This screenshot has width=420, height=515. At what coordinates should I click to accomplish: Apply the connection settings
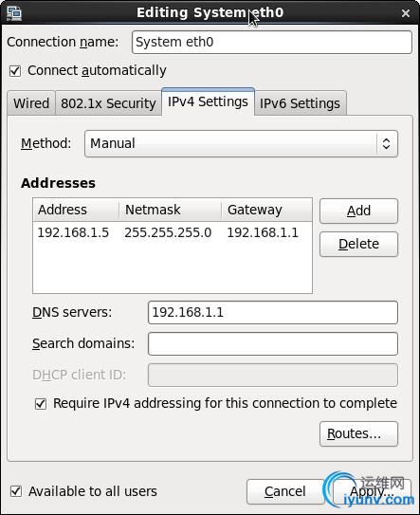372,491
